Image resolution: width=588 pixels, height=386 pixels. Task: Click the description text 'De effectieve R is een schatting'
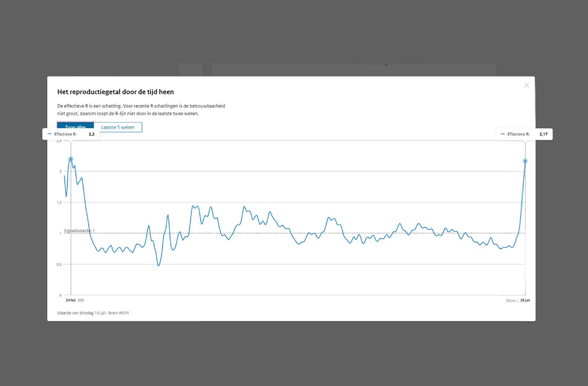[x=141, y=110]
